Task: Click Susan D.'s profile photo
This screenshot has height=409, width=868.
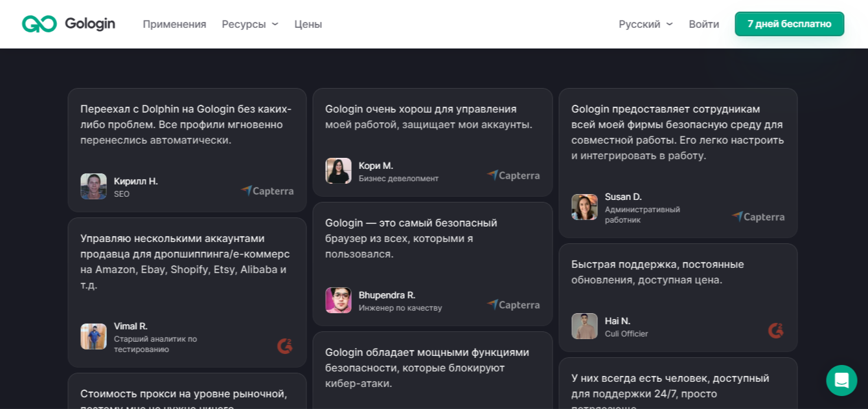Action: [x=584, y=206]
